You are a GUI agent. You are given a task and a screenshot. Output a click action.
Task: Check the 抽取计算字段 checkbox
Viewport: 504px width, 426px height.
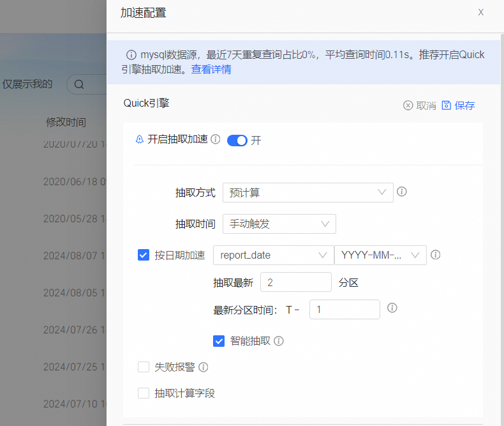[x=144, y=393]
